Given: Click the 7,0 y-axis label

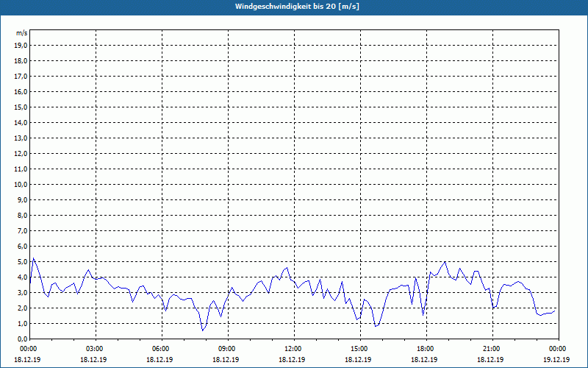Looking at the screenshot, I should coord(22,230).
